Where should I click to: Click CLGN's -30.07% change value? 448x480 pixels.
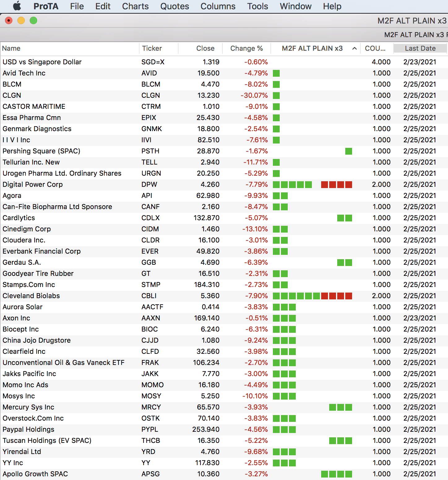254,96
